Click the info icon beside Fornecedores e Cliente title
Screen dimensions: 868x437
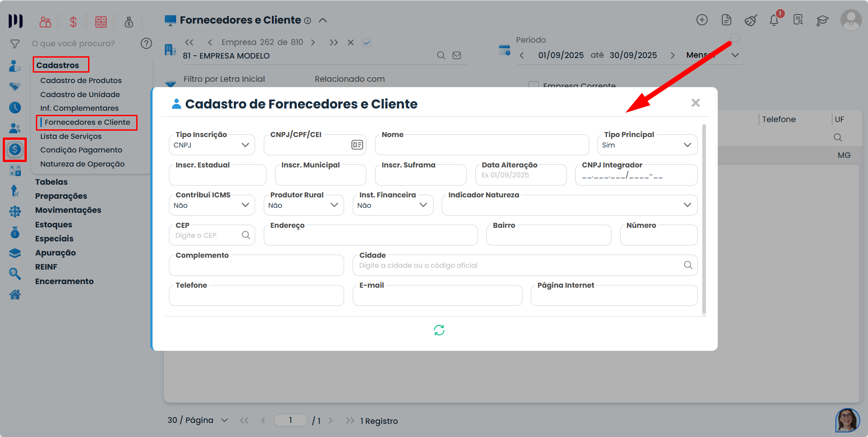coord(307,21)
